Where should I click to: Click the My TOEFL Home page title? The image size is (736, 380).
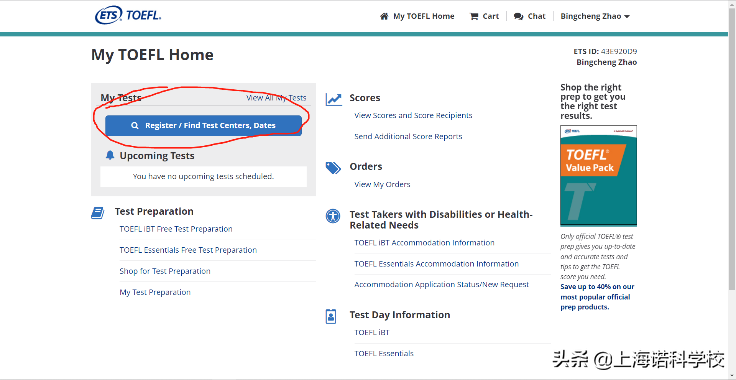[x=152, y=55]
